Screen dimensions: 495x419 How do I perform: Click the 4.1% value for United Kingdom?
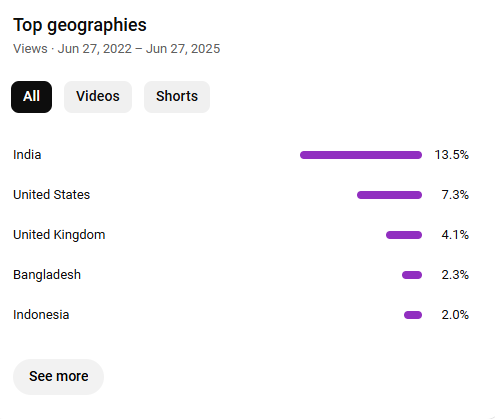455,235
